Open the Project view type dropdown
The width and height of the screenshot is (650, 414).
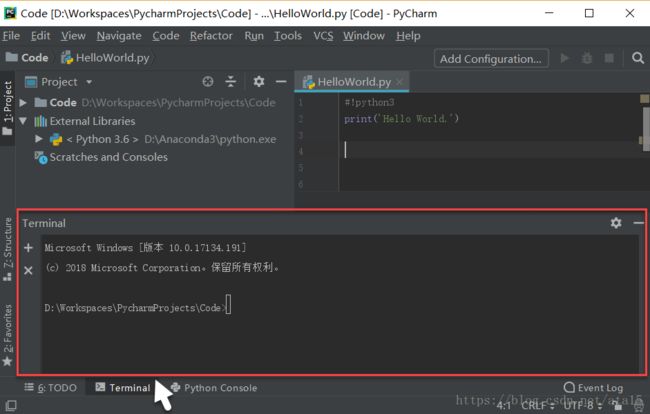89,82
